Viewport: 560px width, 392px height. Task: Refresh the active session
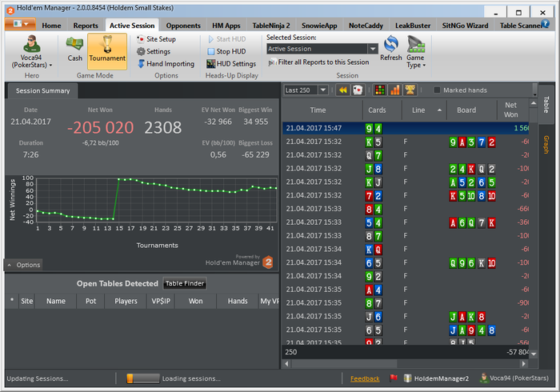(390, 48)
